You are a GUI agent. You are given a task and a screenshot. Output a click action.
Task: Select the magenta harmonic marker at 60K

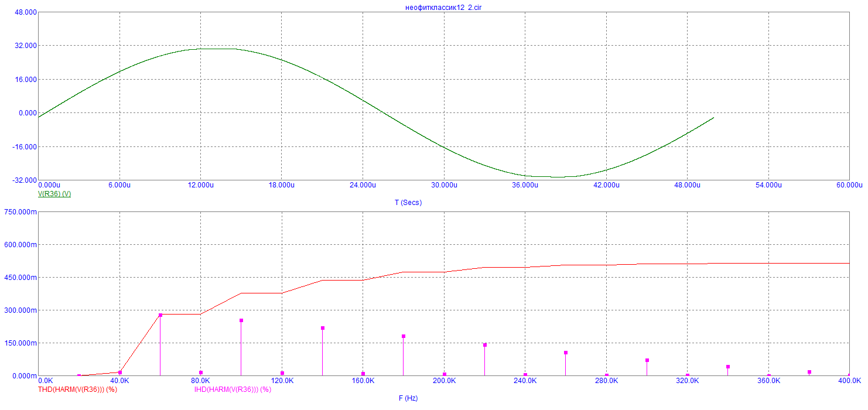pos(160,315)
